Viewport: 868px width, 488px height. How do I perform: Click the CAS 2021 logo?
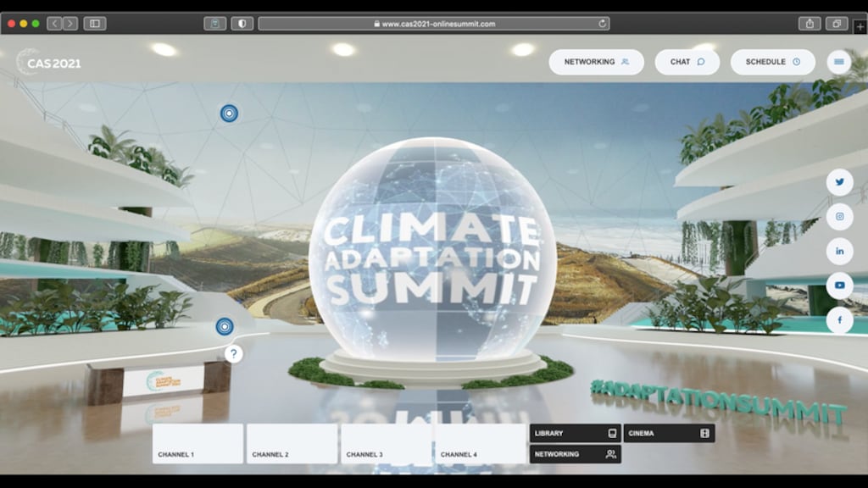49,63
